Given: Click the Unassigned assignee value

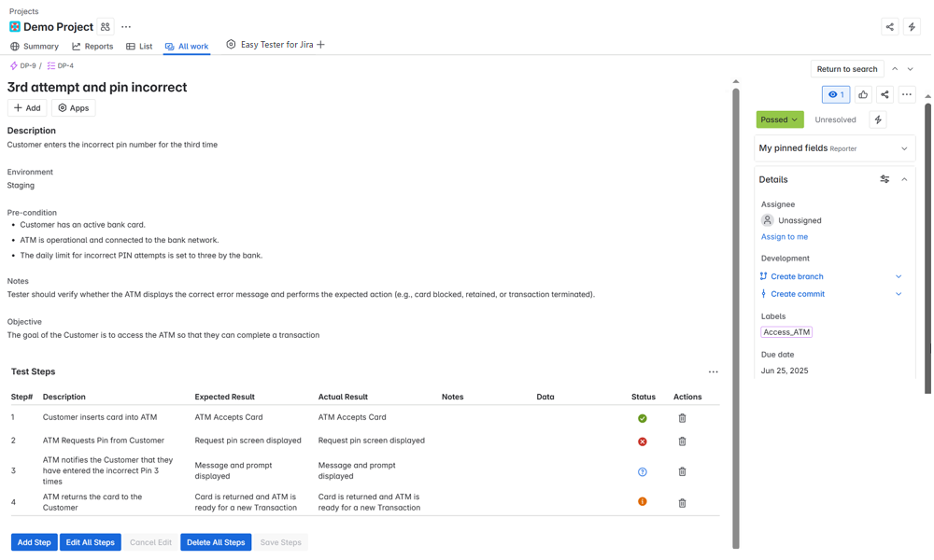Looking at the screenshot, I should tap(800, 221).
